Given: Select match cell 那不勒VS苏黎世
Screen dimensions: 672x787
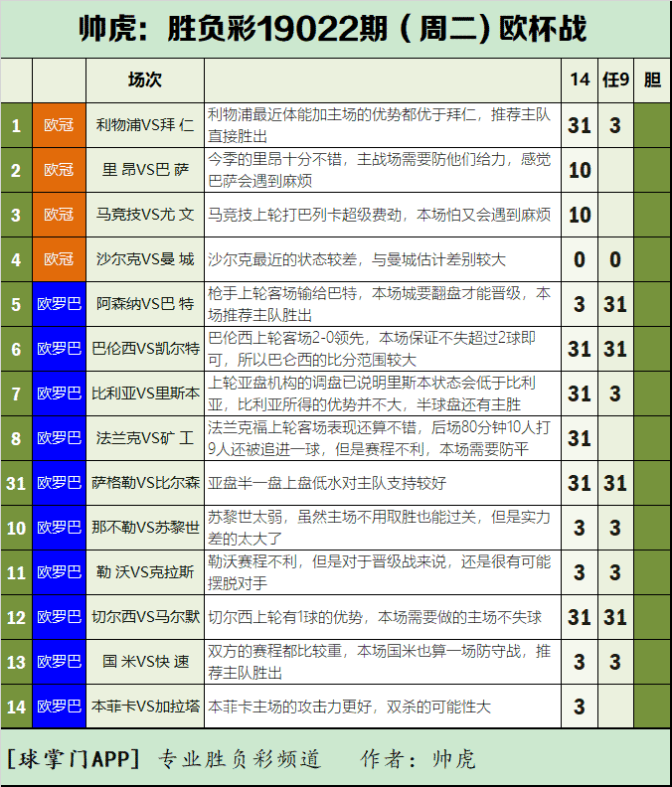Looking at the screenshot, I should tap(145, 527).
